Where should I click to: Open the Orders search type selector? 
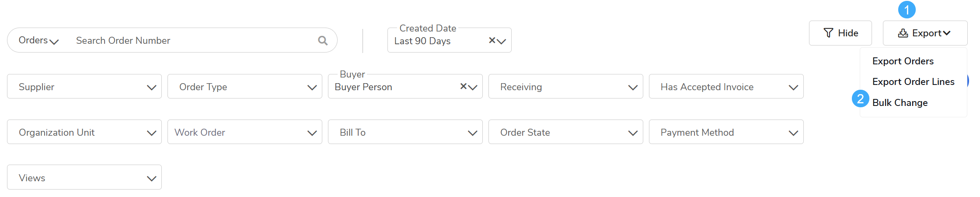click(38, 41)
